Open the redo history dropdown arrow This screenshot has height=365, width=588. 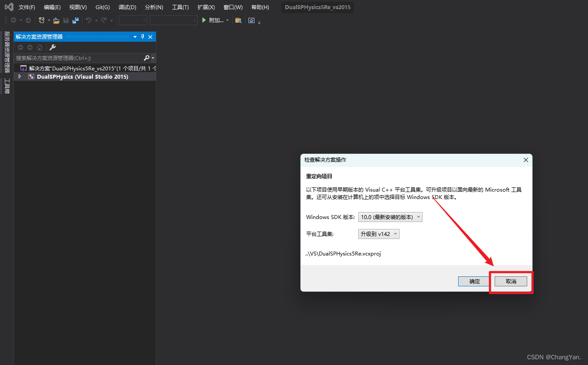click(x=112, y=20)
